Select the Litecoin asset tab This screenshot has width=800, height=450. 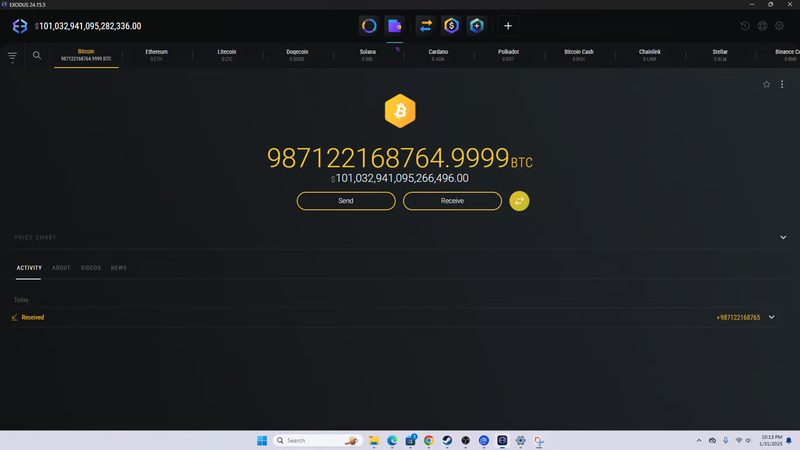click(x=227, y=55)
